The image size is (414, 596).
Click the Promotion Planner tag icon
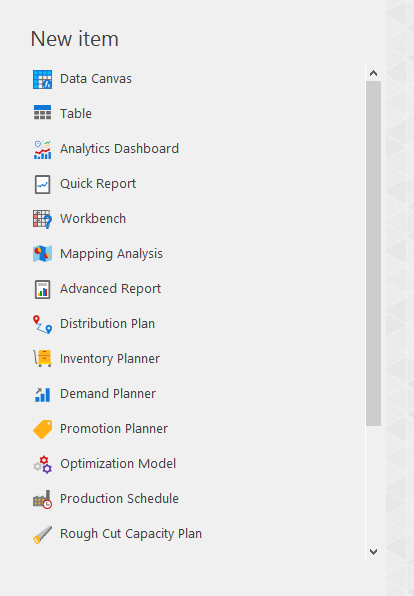coord(42,429)
